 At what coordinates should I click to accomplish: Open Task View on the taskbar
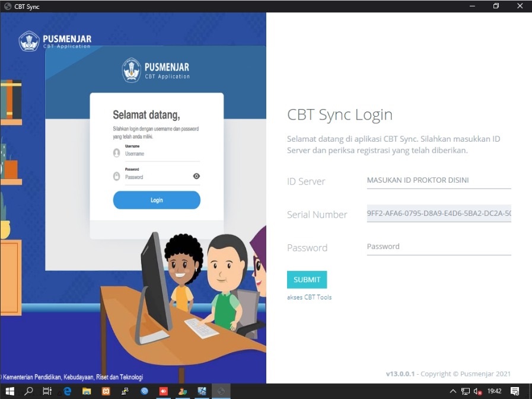pyautogui.click(x=47, y=391)
